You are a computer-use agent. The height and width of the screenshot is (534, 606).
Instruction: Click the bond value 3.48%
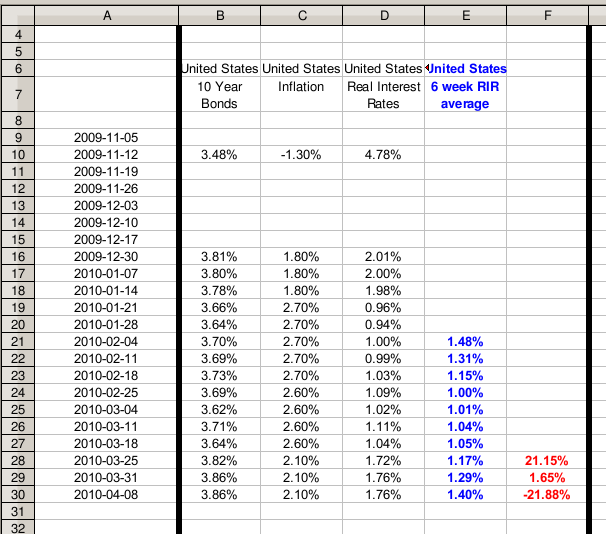pos(219,155)
